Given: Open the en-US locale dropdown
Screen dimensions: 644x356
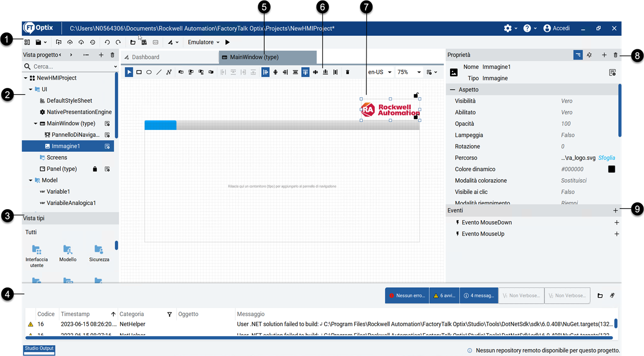Looking at the screenshot, I should [x=379, y=72].
